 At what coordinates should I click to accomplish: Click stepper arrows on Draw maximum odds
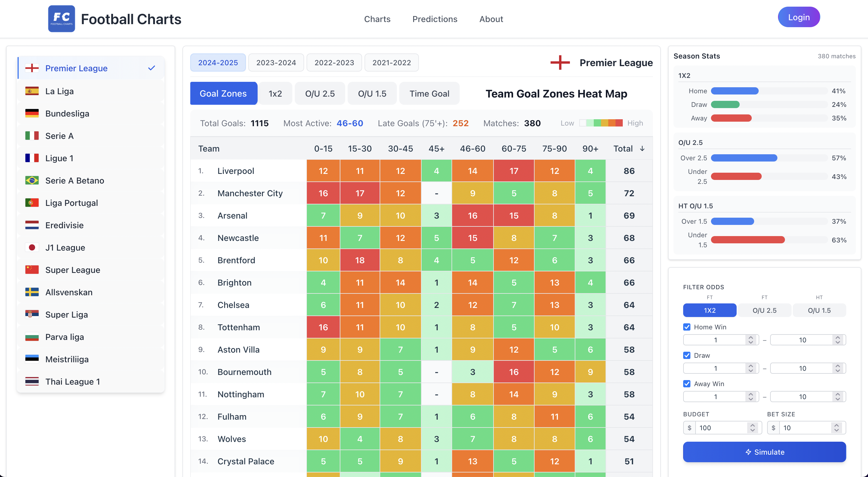pyautogui.click(x=838, y=368)
